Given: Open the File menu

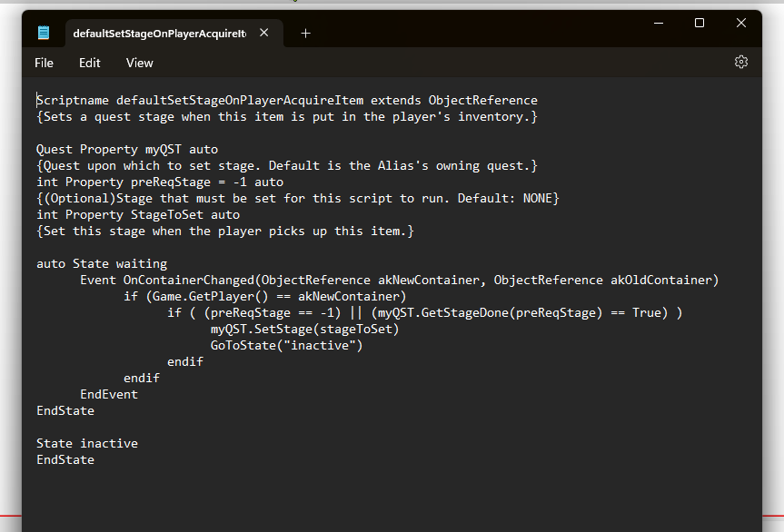Looking at the screenshot, I should (44, 63).
